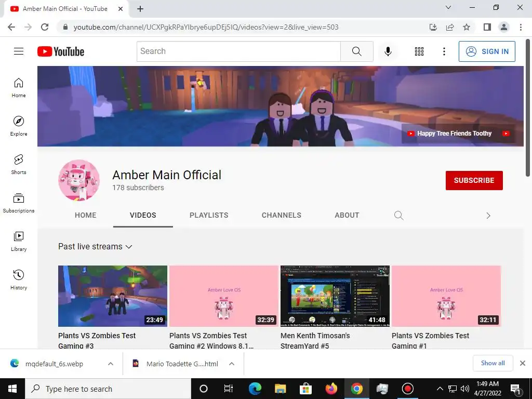
Task: Open the Windows notification center
Action: pos(516,389)
